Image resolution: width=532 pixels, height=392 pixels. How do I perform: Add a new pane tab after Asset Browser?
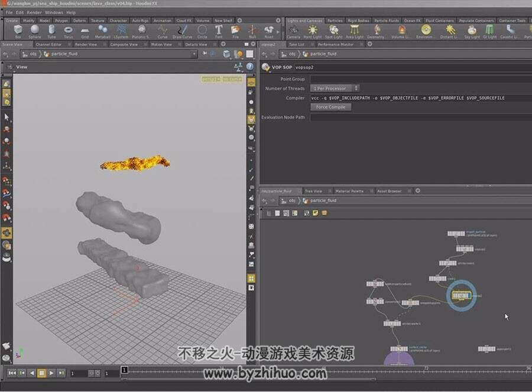pyautogui.click(x=418, y=191)
